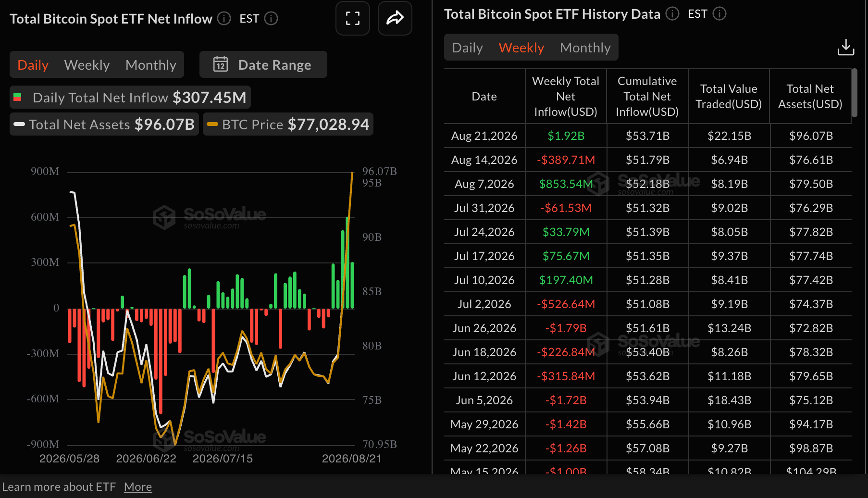This screenshot has height=498, width=868.
Task: Toggle Total Net Assets line legend
Action: (104, 124)
